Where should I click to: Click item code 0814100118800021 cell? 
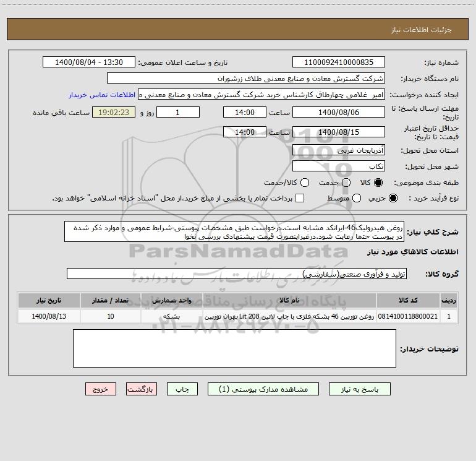(x=408, y=316)
